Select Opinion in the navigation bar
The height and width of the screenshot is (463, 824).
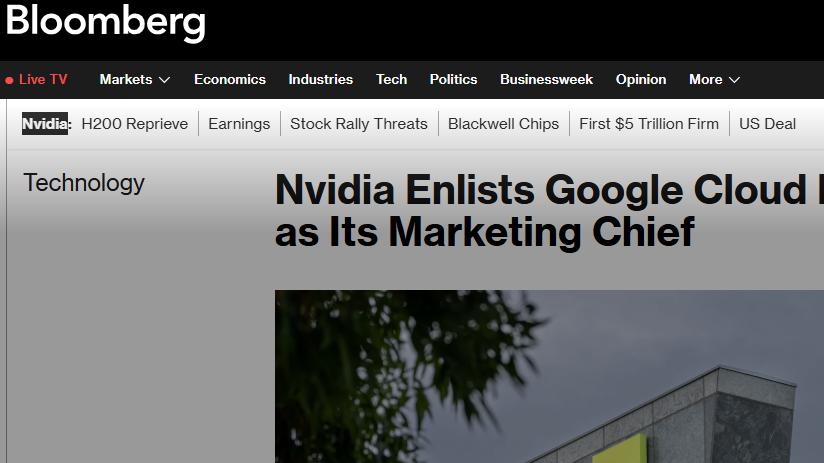pyautogui.click(x=641, y=80)
